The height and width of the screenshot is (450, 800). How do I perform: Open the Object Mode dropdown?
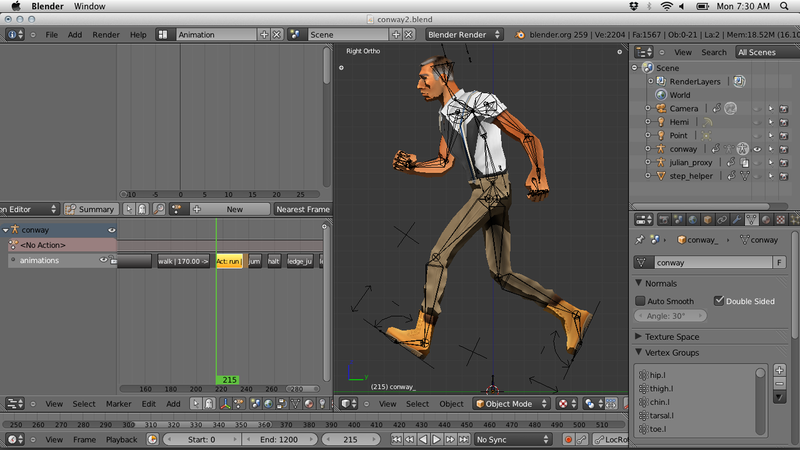tap(511, 404)
